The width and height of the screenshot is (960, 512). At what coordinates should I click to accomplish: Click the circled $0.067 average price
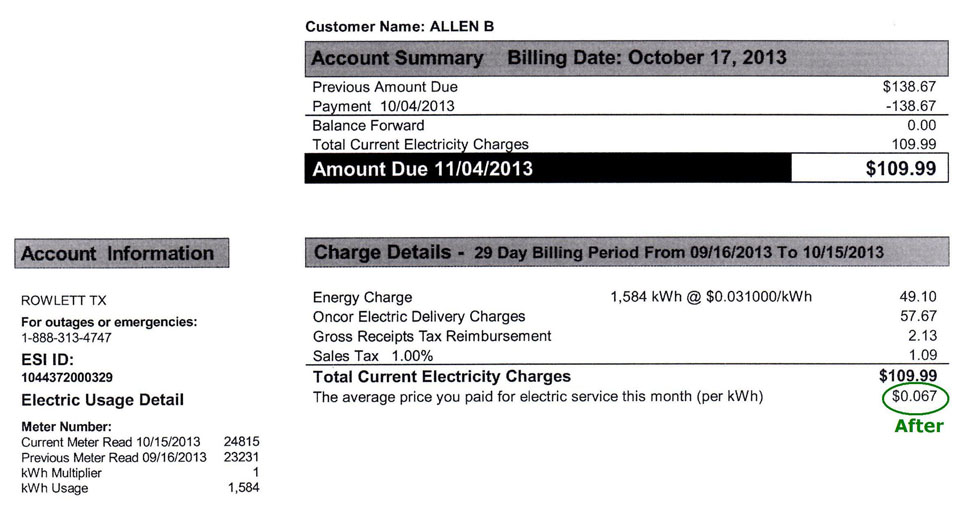[x=915, y=397]
